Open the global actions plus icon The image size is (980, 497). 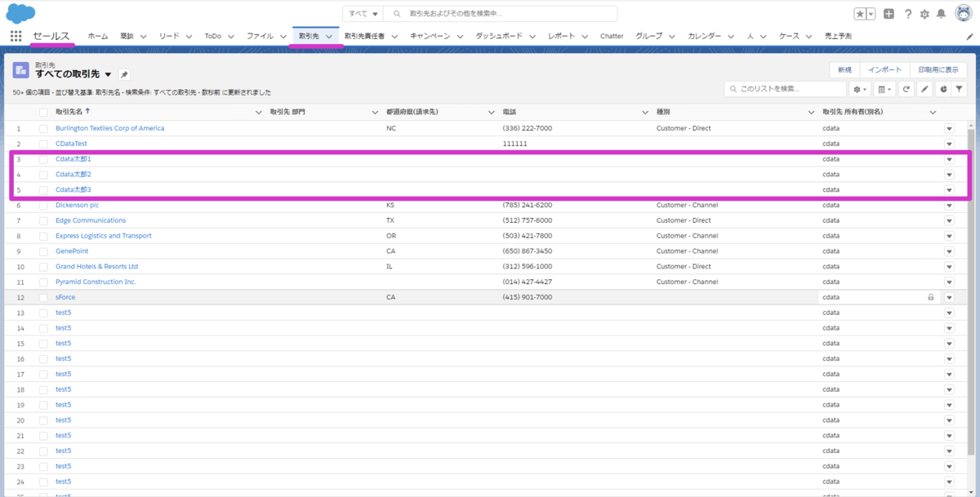click(x=889, y=14)
